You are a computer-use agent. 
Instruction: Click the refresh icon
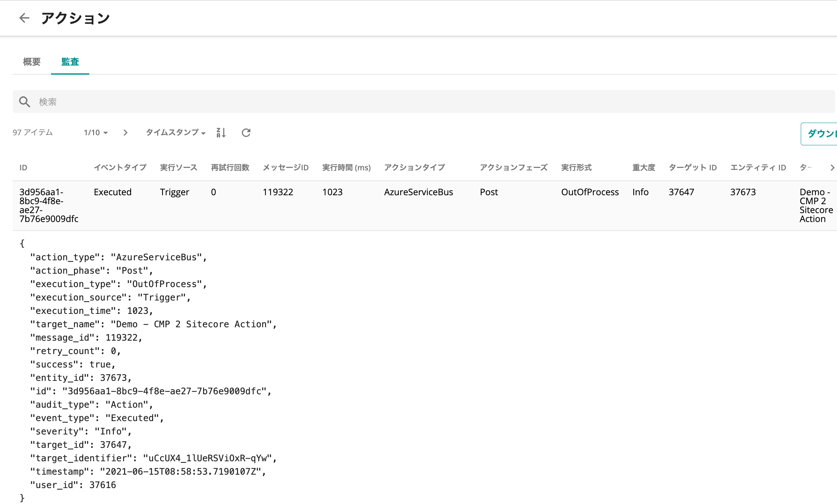pyautogui.click(x=246, y=132)
